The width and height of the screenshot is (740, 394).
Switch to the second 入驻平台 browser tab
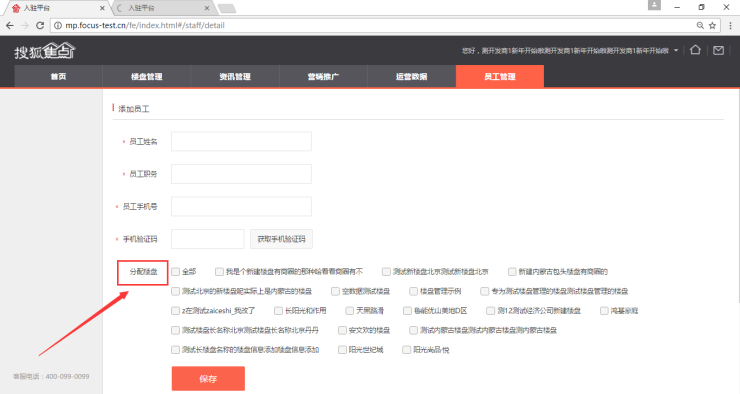point(163,8)
